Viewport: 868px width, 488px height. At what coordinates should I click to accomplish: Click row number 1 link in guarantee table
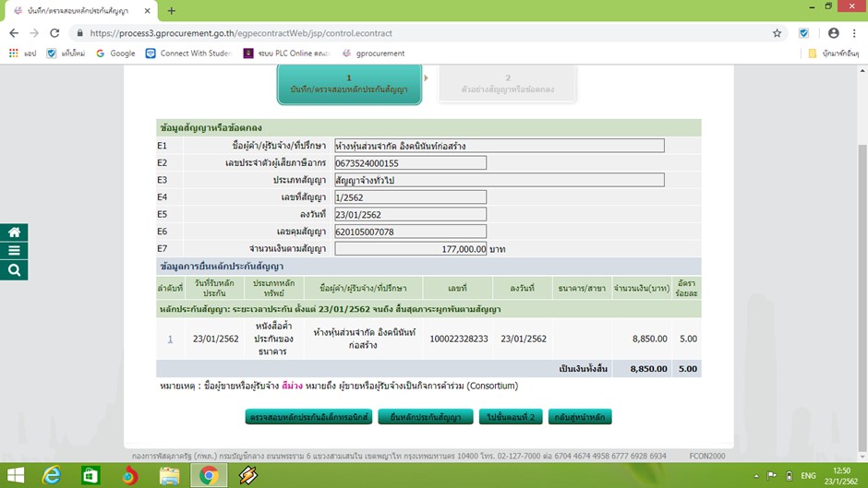pos(170,339)
